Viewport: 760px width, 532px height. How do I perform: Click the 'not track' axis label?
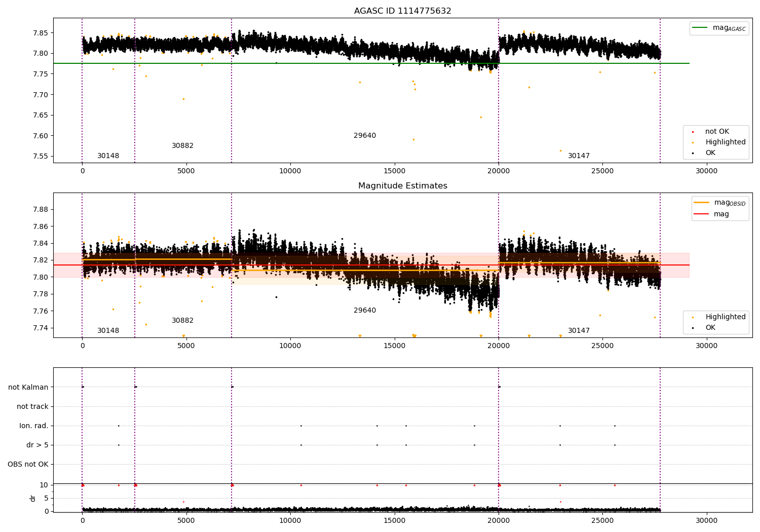click(32, 407)
